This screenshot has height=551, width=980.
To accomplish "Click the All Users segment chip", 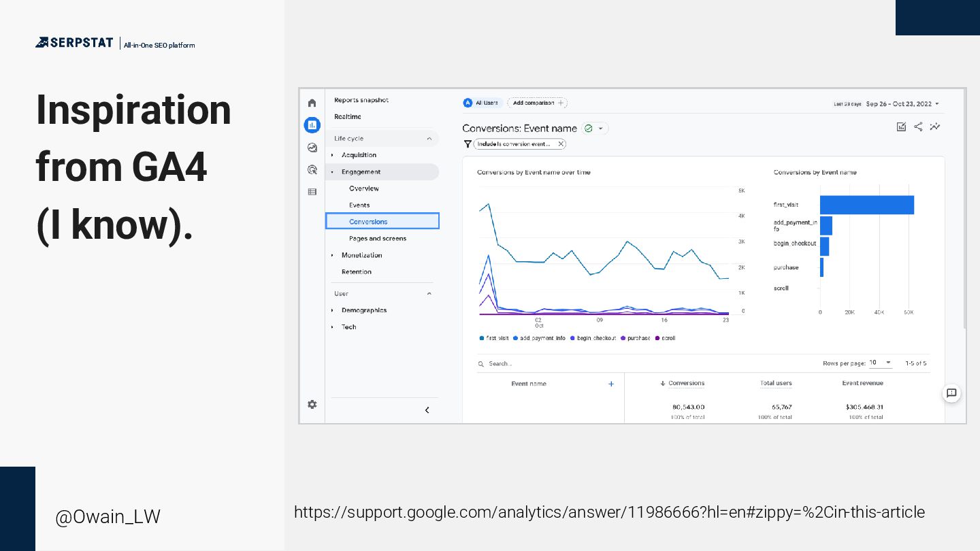I will coord(483,103).
